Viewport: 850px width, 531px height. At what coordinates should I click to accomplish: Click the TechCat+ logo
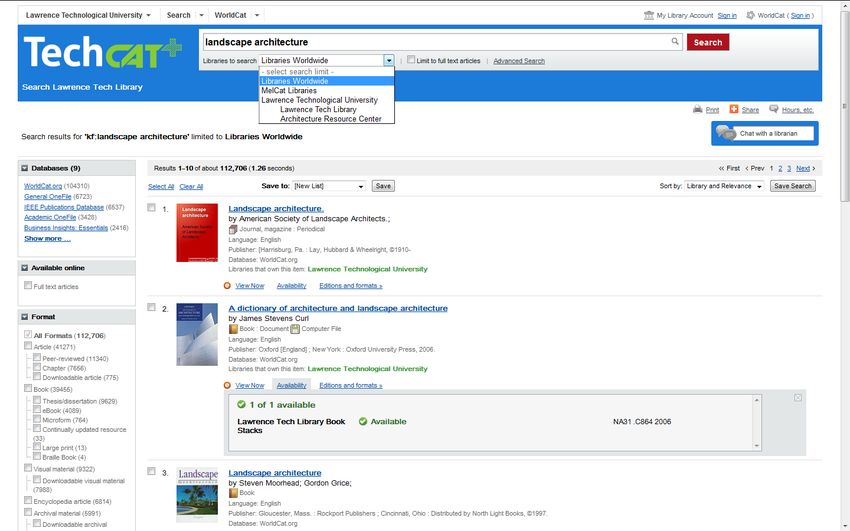102,52
